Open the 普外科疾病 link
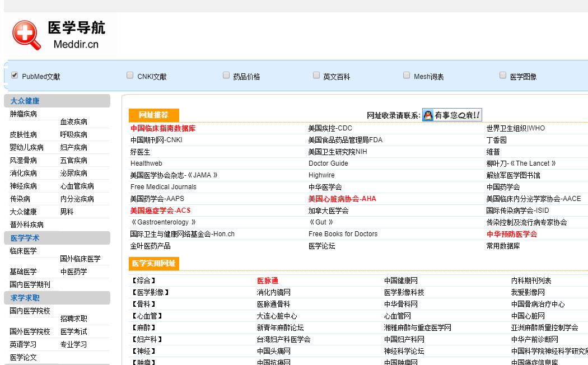 tap(27, 225)
